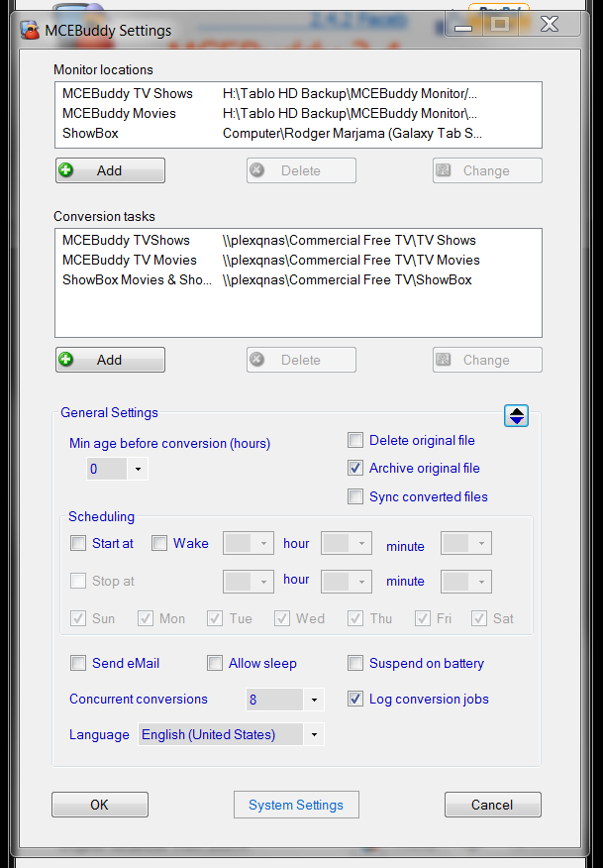603x868 pixels.
Task: Click Delete button under Conversion tasks
Action: [x=301, y=360]
